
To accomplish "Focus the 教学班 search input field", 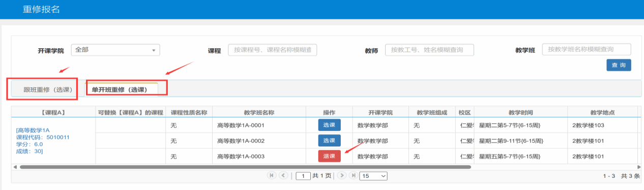I will click(x=587, y=49).
